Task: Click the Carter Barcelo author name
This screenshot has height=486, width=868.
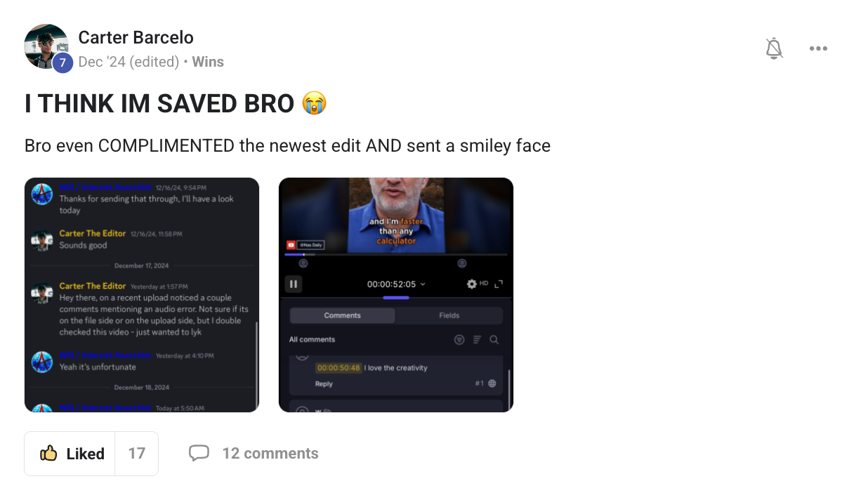Action: pos(136,37)
